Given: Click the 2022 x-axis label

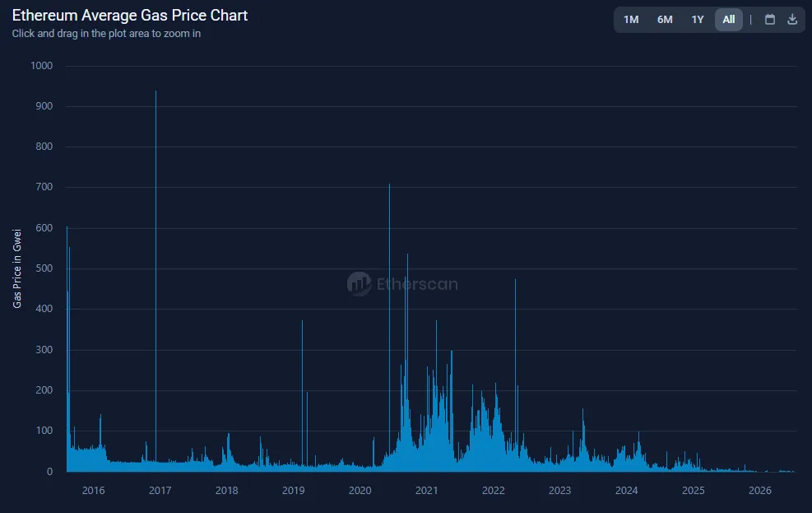Looking at the screenshot, I should [x=493, y=490].
